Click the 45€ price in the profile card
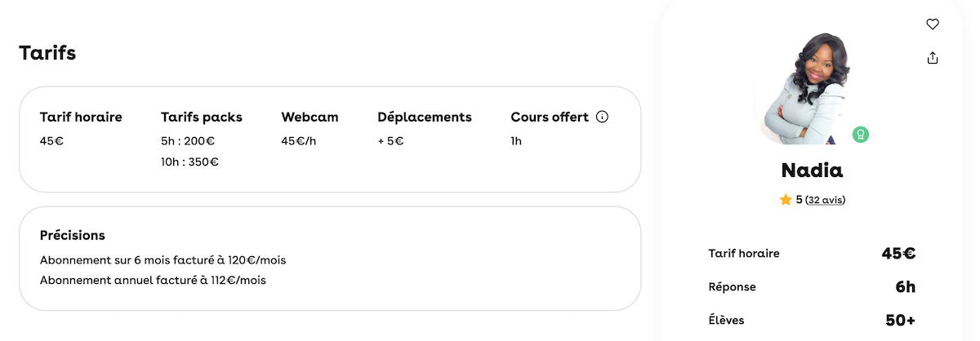The width and height of the screenshot is (980, 341). [898, 253]
